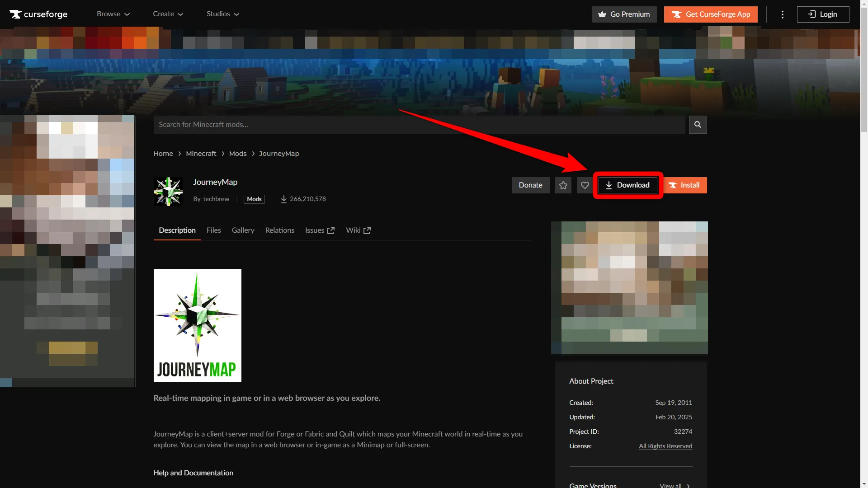Viewport: 868px width, 488px height.
Task: Switch to the Relations tab
Action: pyautogui.click(x=279, y=230)
